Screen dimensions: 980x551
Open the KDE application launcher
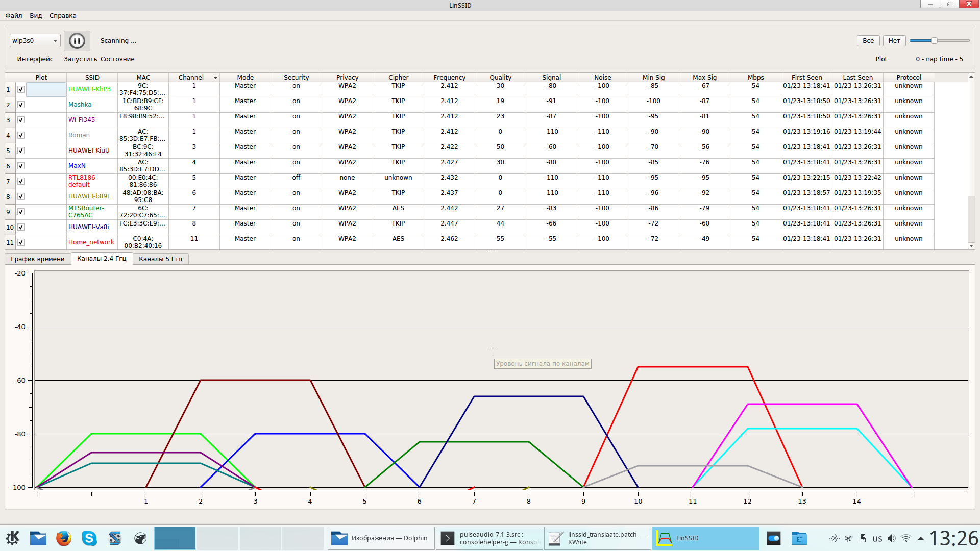tap(13, 538)
